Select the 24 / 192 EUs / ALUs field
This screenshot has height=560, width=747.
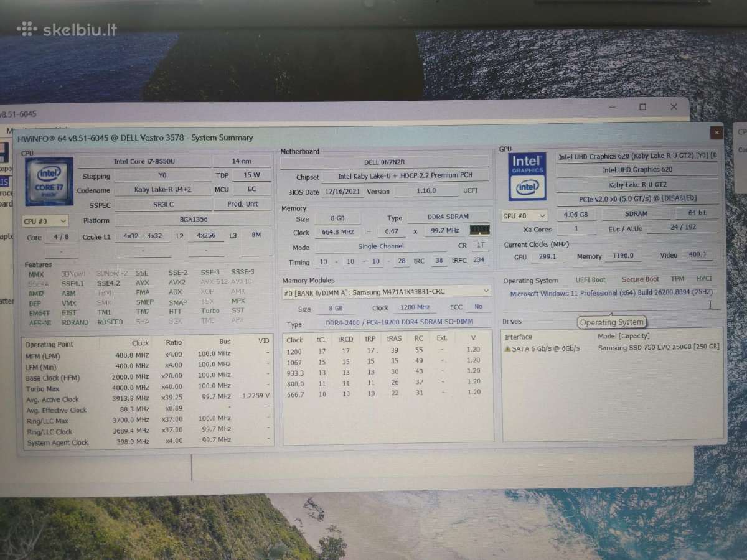click(x=683, y=228)
